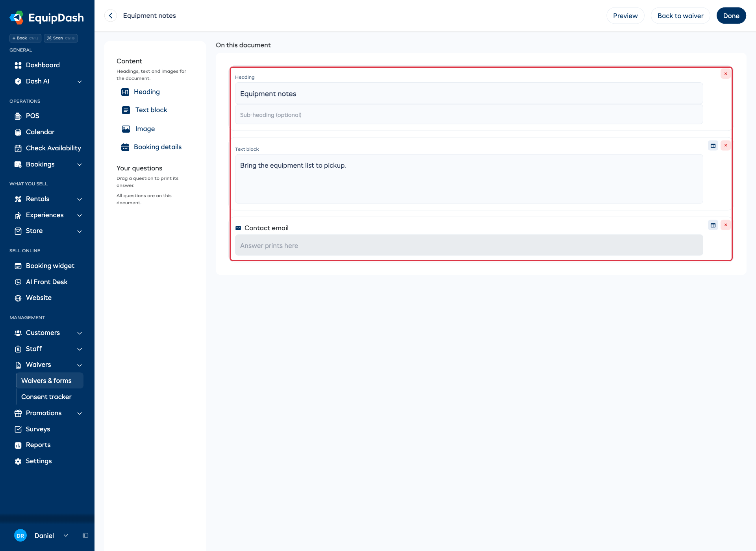Click into the Equipment notes heading field
Image resolution: width=756 pixels, height=551 pixels.
469,94
